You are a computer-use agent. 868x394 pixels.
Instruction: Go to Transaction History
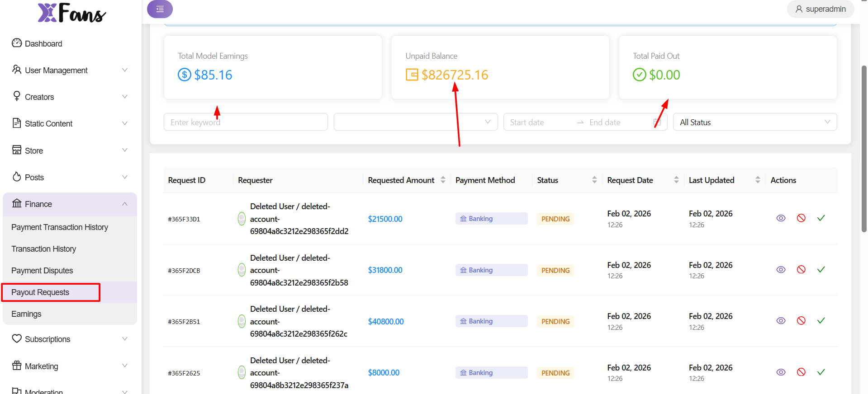[x=43, y=249]
